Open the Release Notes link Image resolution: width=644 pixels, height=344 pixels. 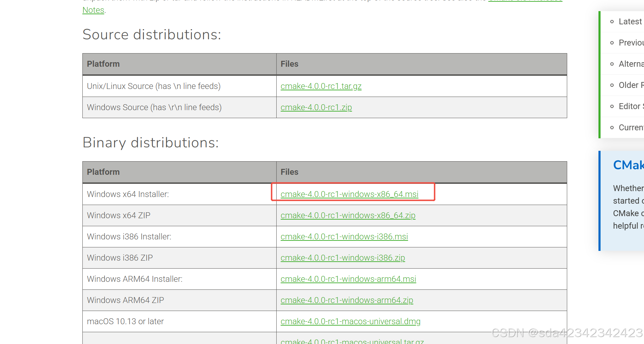(x=93, y=10)
